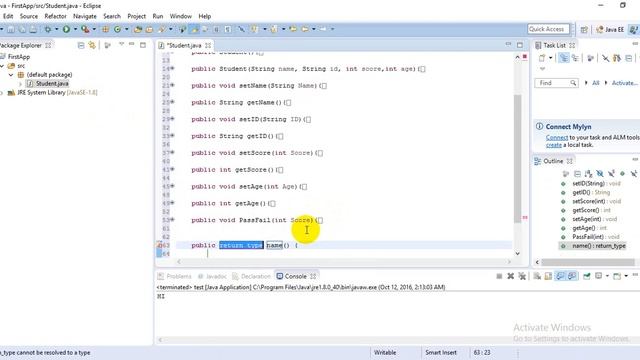Click the Terminate square icon in Console toolbar

coord(499,276)
